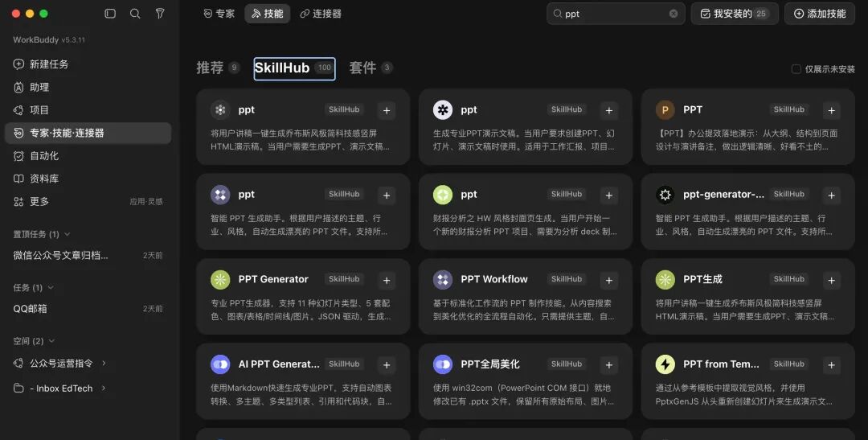Add the PPT from Tem... skill
This screenshot has width=868, height=440.
click(832, 364)
